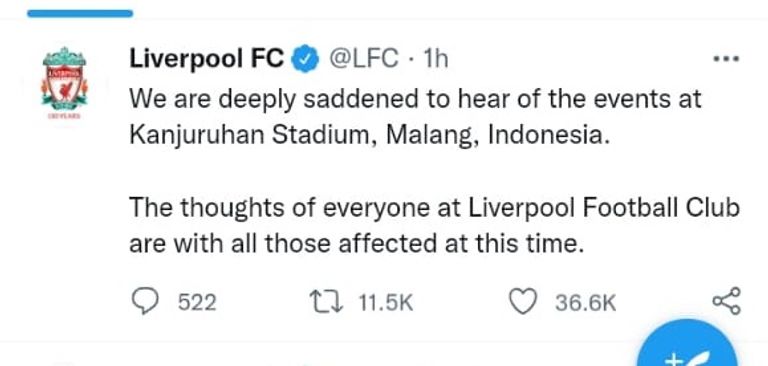Select the blue underlined active tab indicator

(x=80, y=13)
